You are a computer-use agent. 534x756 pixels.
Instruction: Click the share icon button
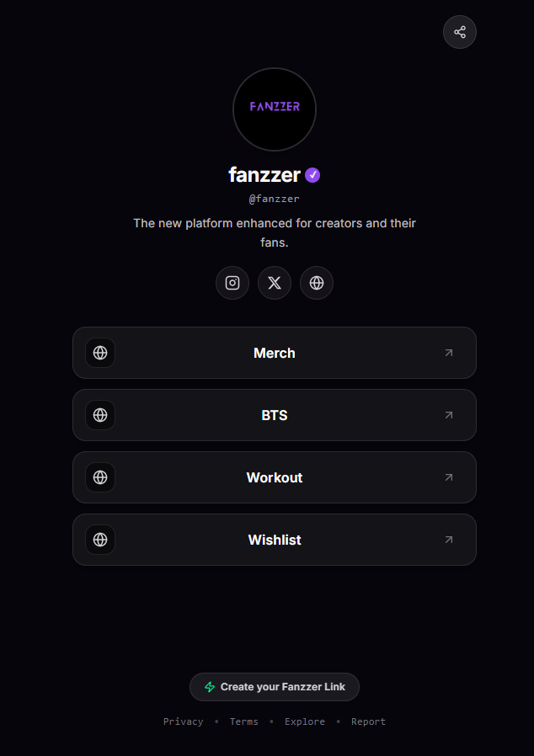point(459,32)
